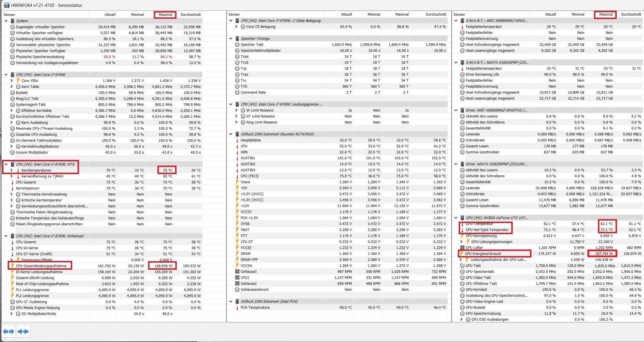644x342 pixels.
Task: Expand the Core C0 Belegung row
Action: click(236, 27)
